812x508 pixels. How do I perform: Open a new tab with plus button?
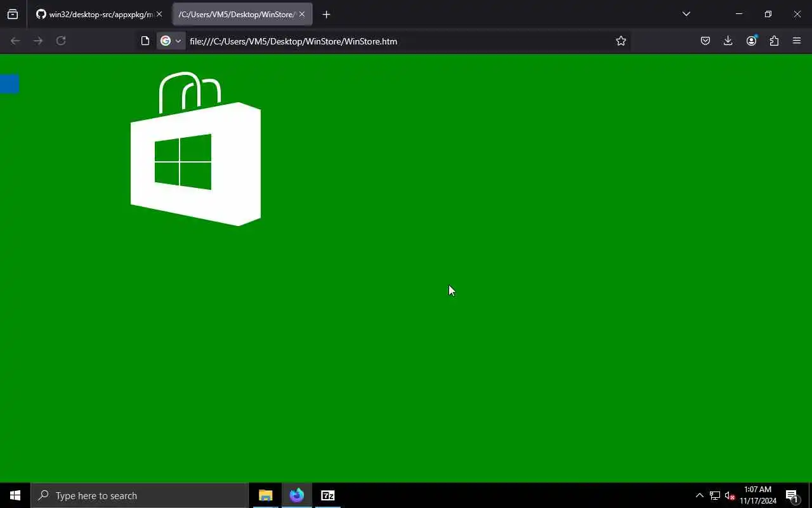pyautogui.click(x=326, y=14)
